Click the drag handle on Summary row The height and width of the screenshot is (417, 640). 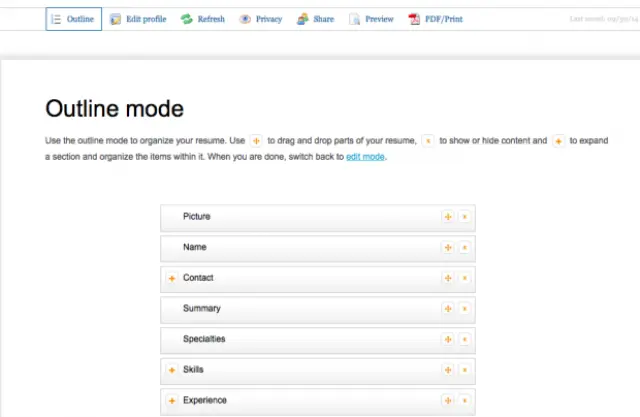[448, 309]
